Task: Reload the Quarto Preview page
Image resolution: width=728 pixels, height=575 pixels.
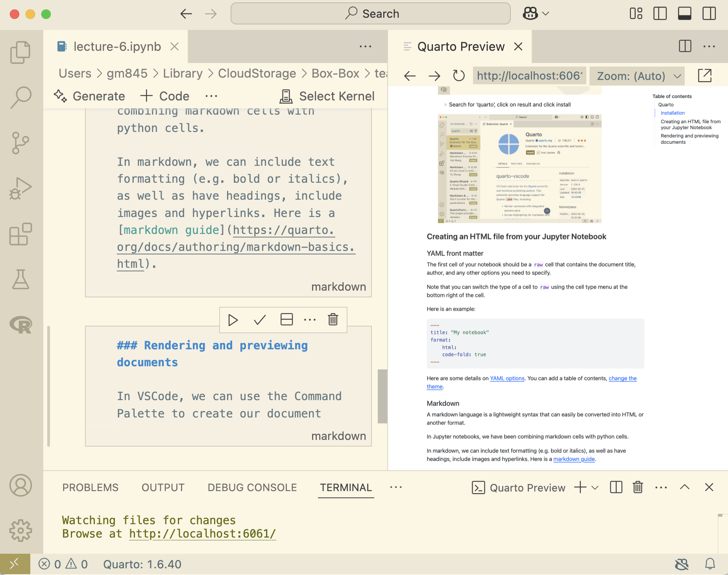Action: (459, 76)
